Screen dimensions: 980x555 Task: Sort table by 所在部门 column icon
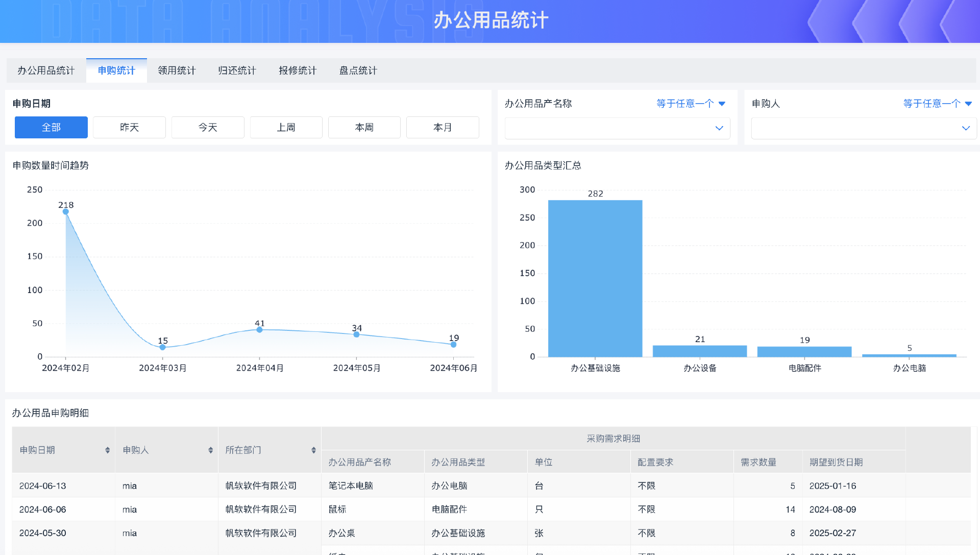(313, 450)
